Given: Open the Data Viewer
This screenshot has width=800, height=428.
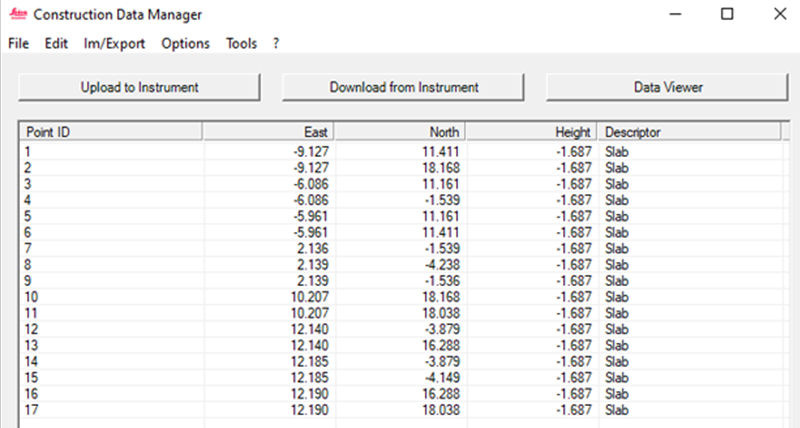Looking at the screenshot, I should [668, 87].
